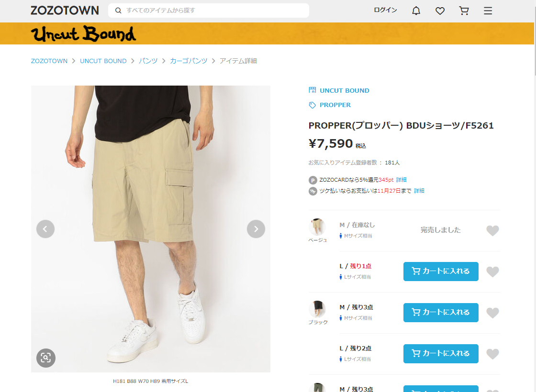The width and height of the screenshot is (536, 392).
Task: Click the ZOZOTOWN logo
Action: coord(65,10)
